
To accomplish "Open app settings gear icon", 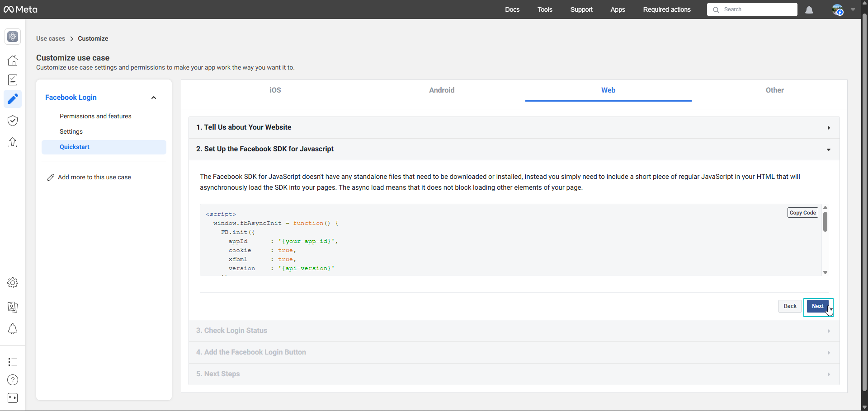I will coord(13,283).
